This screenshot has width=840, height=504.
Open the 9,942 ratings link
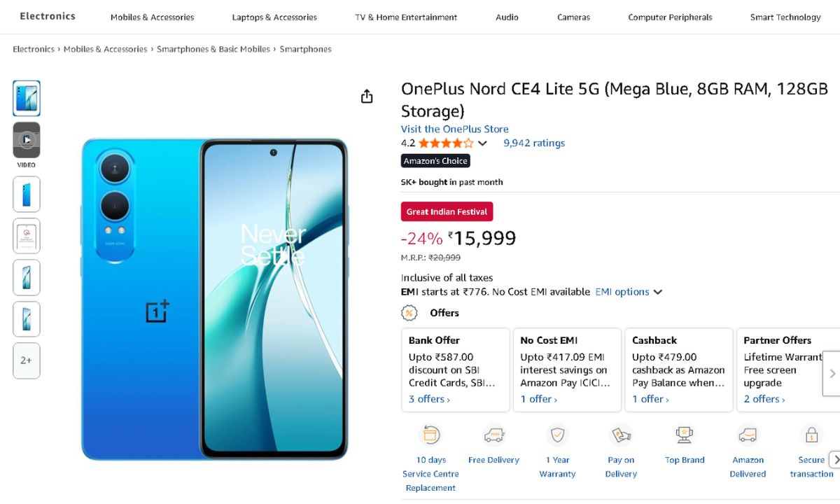[533, 143]
